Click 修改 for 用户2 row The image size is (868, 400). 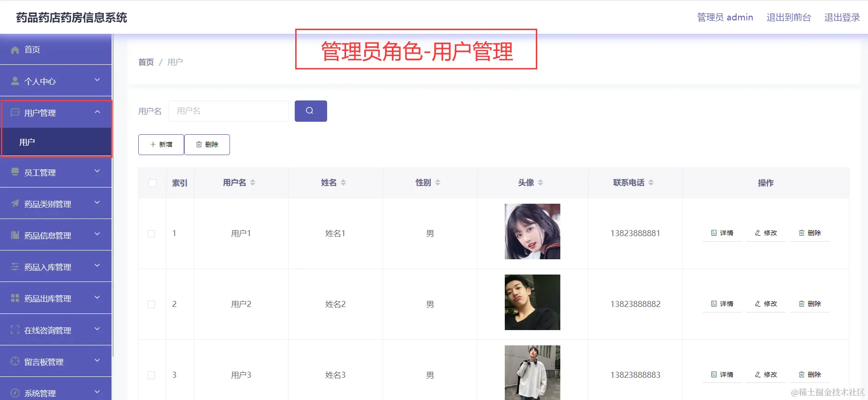pos(766,304)
